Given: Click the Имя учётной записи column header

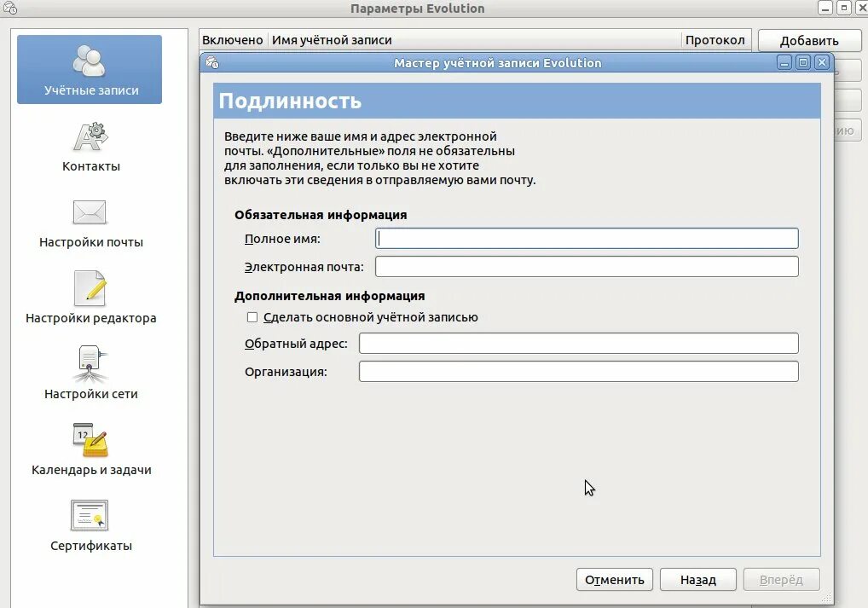Looking at the screenshot, I should point(474,40).
